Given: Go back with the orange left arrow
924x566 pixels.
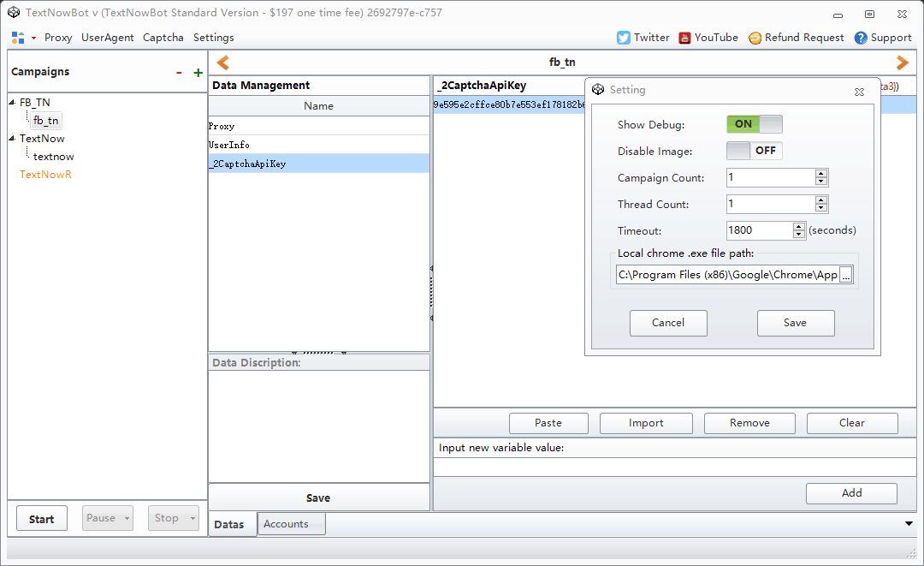Looking at the screenshot, I should [222, 63].
